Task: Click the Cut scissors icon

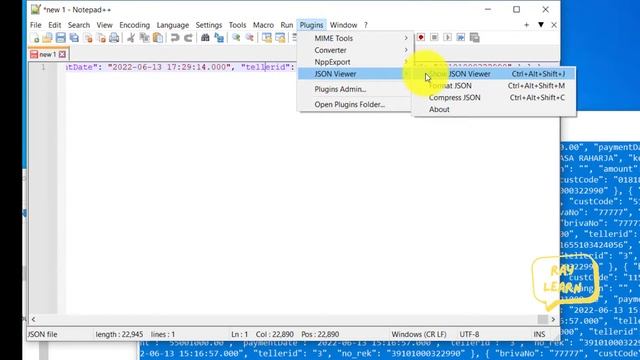Action: [x=131, y=38]
